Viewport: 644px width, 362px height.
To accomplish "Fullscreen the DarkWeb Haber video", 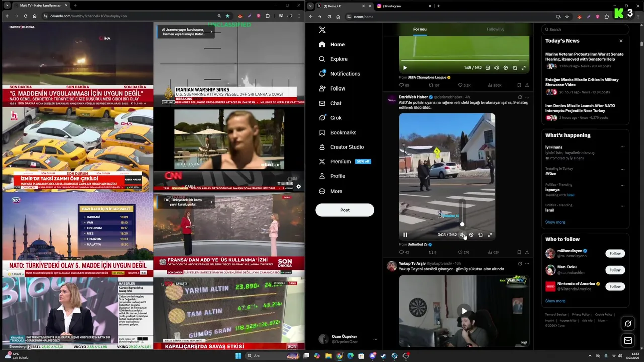I will (490, 235).
